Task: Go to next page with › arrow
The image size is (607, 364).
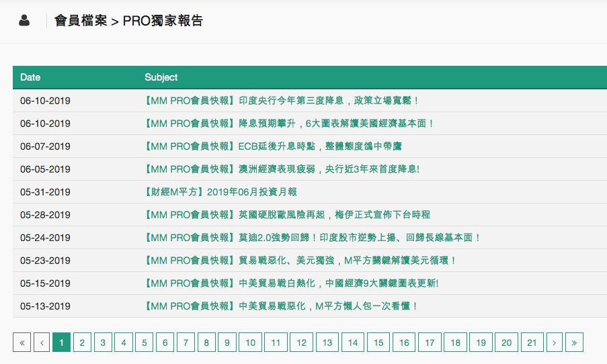Action: (555, 343)
